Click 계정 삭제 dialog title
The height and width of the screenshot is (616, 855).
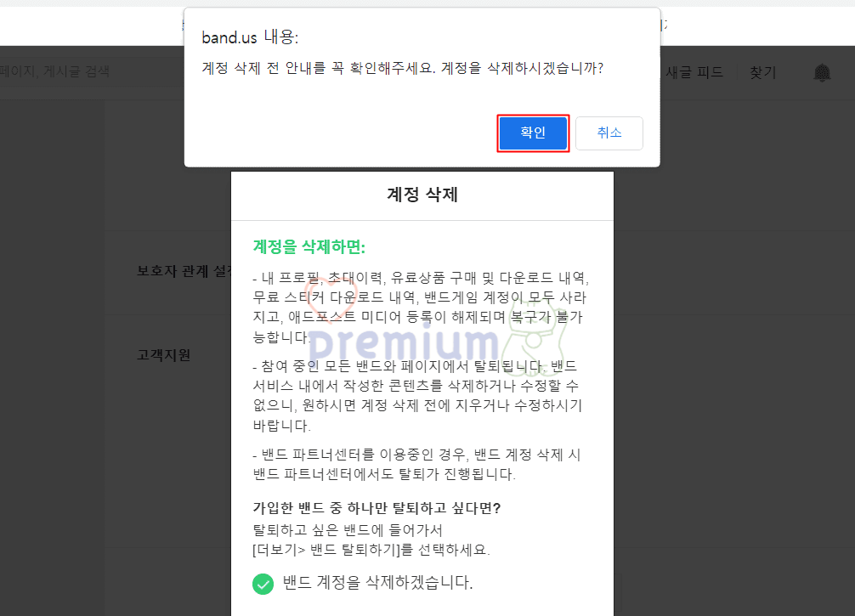click(x=422, y=195)
